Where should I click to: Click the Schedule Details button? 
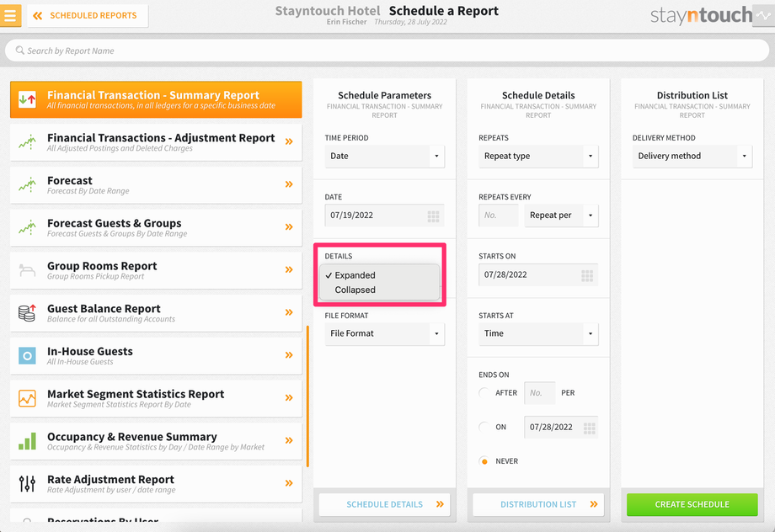(x=384, y=504)
